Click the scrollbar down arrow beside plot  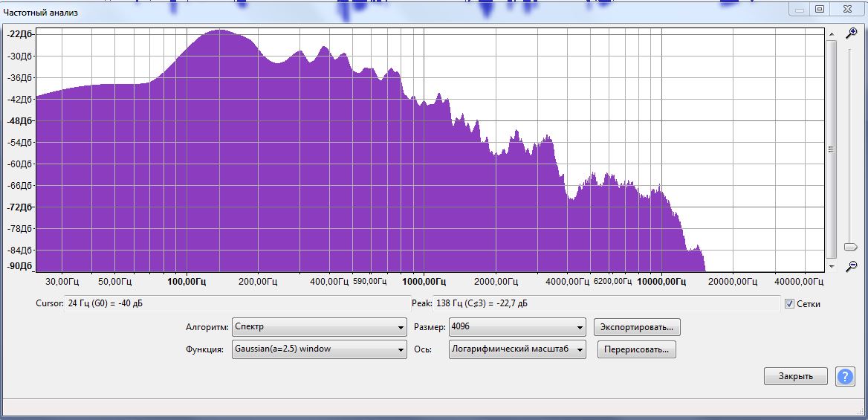click(x=832, y=267)
